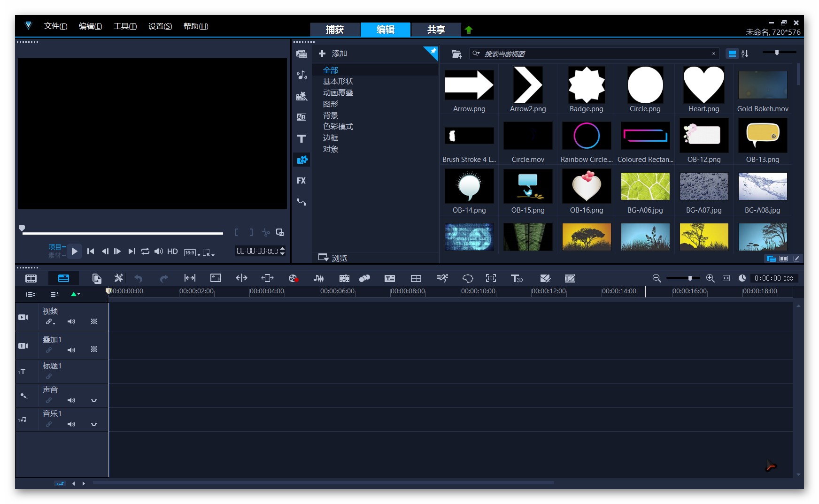Open the motion tracking running-figure icon

442,279
